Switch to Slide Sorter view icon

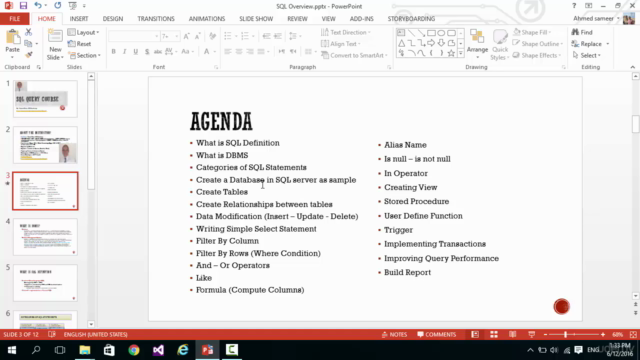point(494,334)
